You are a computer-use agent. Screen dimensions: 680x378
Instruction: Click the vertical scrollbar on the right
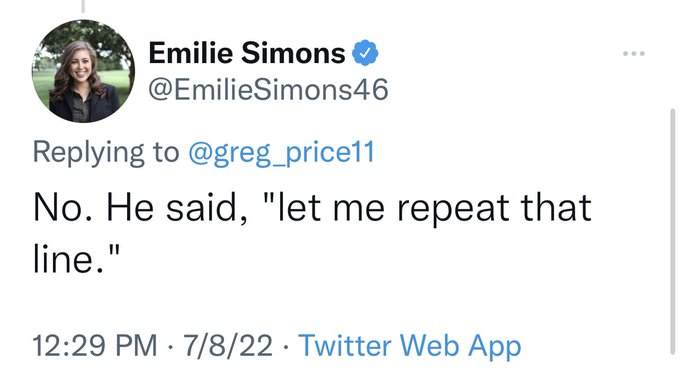click(673, 232)
